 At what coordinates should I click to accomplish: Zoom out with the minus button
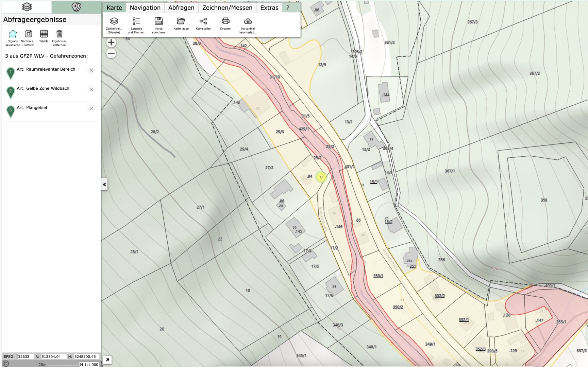click(111, 53)
